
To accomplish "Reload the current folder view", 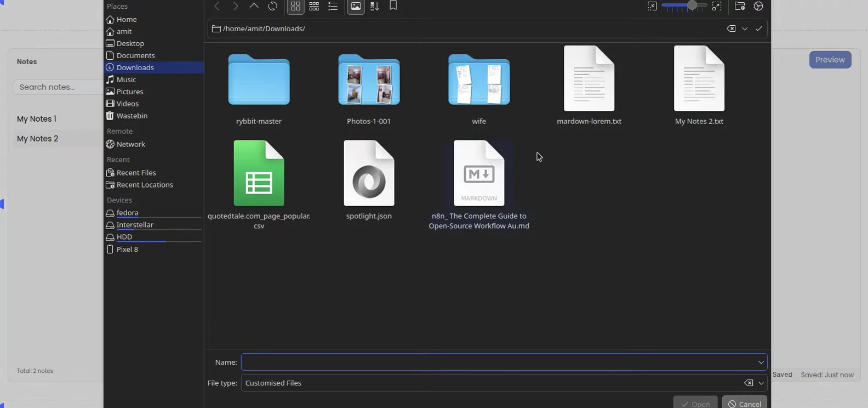I will [x=272, y=6].
